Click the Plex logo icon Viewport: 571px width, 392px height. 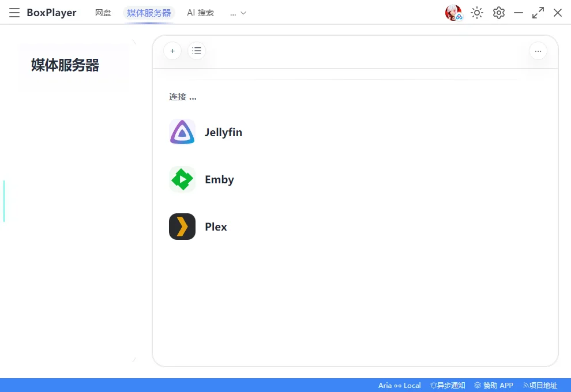[x=182, y=227]
